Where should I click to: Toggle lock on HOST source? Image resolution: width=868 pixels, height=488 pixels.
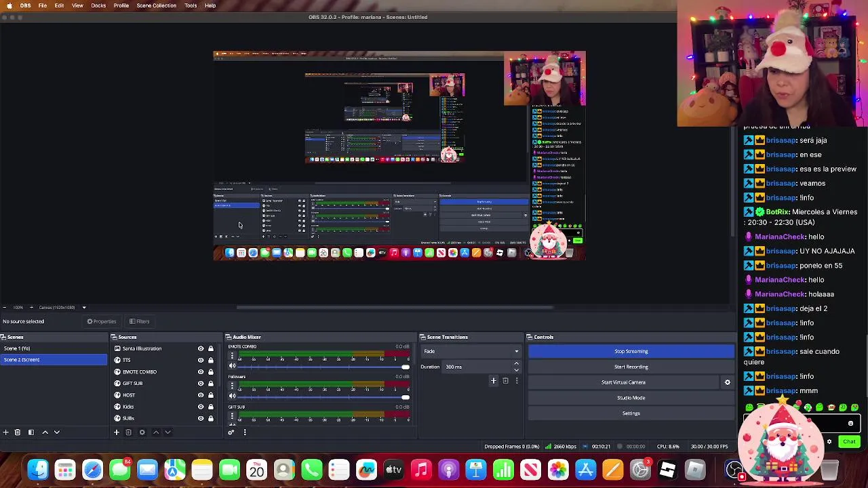(211, 394)
